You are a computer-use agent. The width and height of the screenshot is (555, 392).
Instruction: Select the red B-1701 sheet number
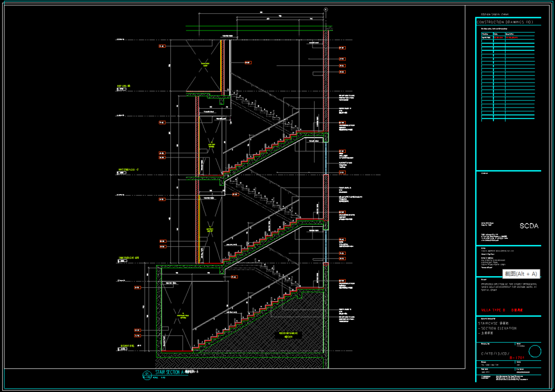[517, 358]
